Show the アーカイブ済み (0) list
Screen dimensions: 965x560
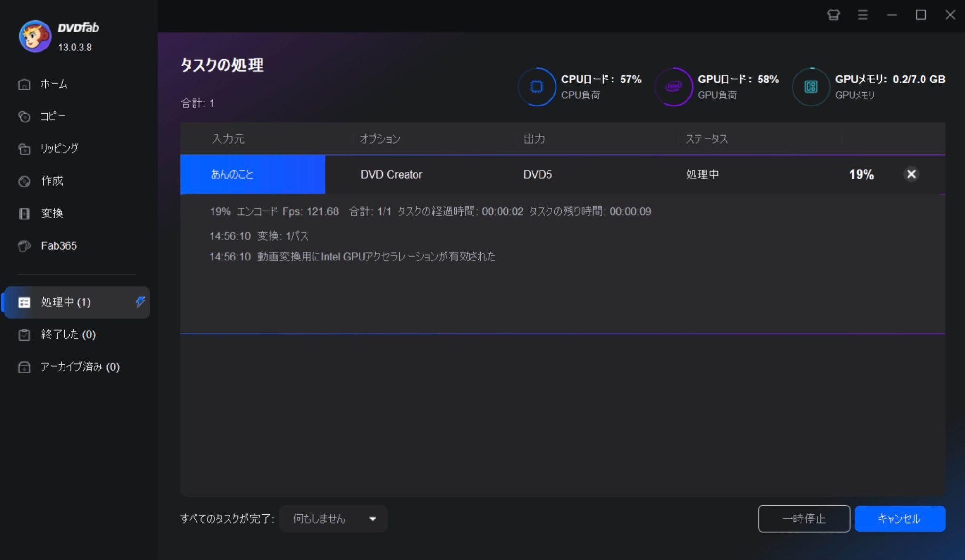click(80, 367)
